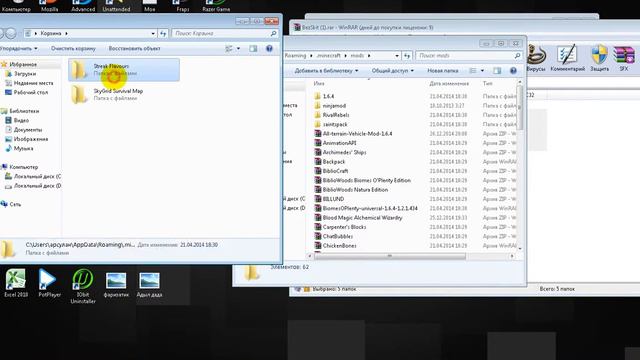Open Упорядочить dropdown menu
Image resolution: width=640 pixels, height=360 pixels.
(x=18, y=49)
